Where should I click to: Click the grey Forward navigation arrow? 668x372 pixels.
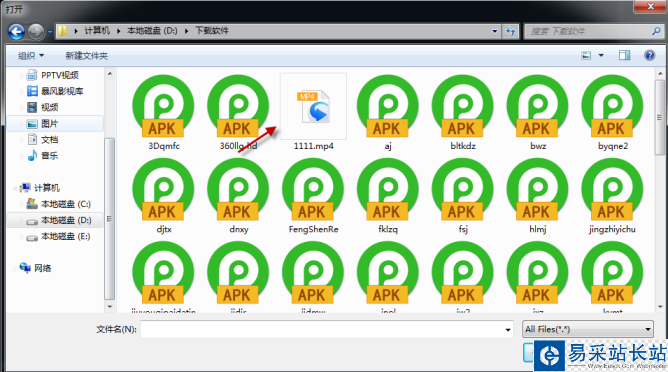click(x=36, y=32)
